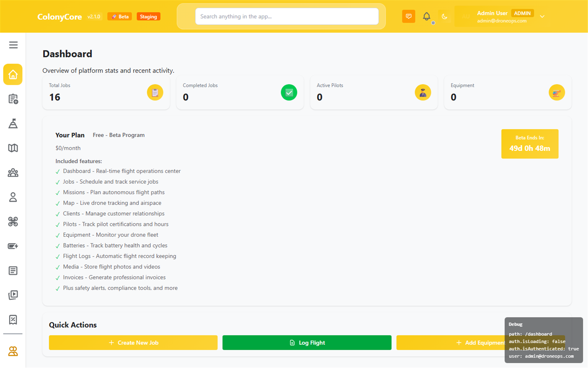Toggle the sidebar with the hamburger menu
Screen dimensions: 588x368
click(x=13, y=45)
